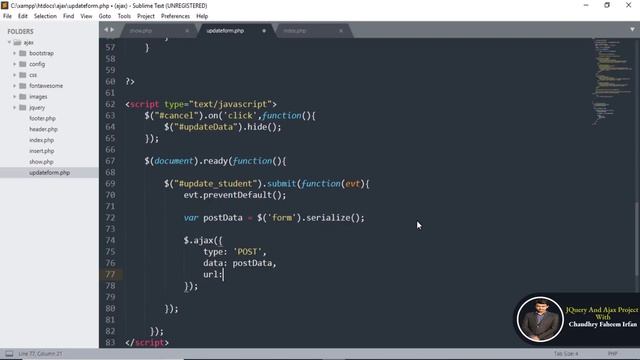
Task: Open header.php from the sidebar
Action: [43, 129]
